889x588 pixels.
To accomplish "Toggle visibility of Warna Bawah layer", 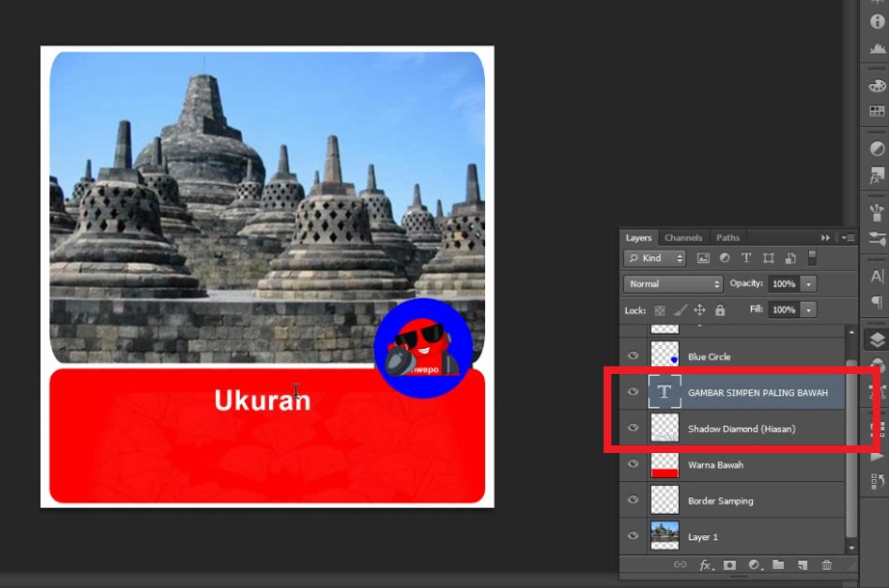I will coord(633,464).
